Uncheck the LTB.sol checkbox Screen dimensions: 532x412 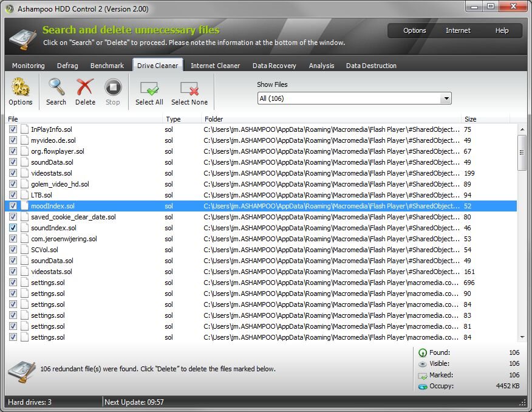click(x=13, y=195)
